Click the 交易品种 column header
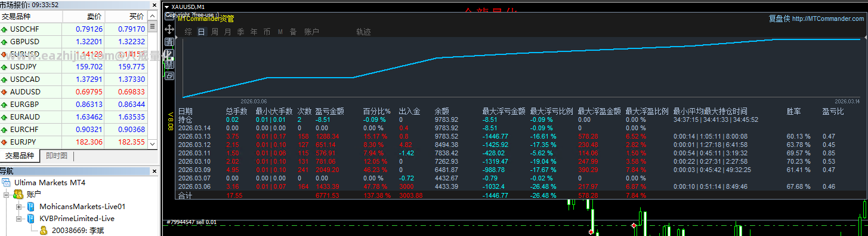The height and width of the screenshot is (236, 868). (31, 17)
